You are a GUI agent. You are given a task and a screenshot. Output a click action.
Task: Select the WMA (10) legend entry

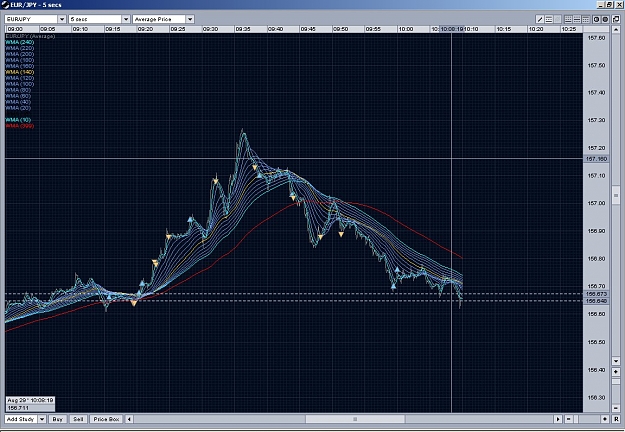pos(18,120)
